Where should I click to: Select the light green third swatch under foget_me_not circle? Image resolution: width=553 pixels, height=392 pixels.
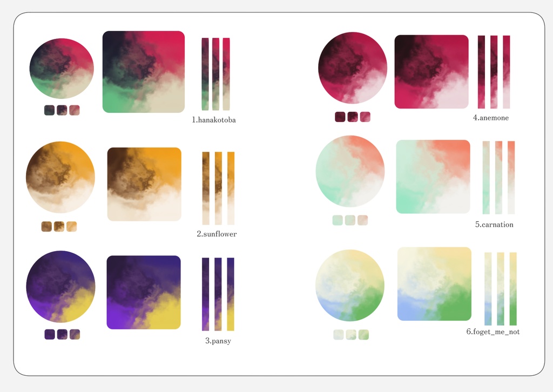click(x=363, y=335)
